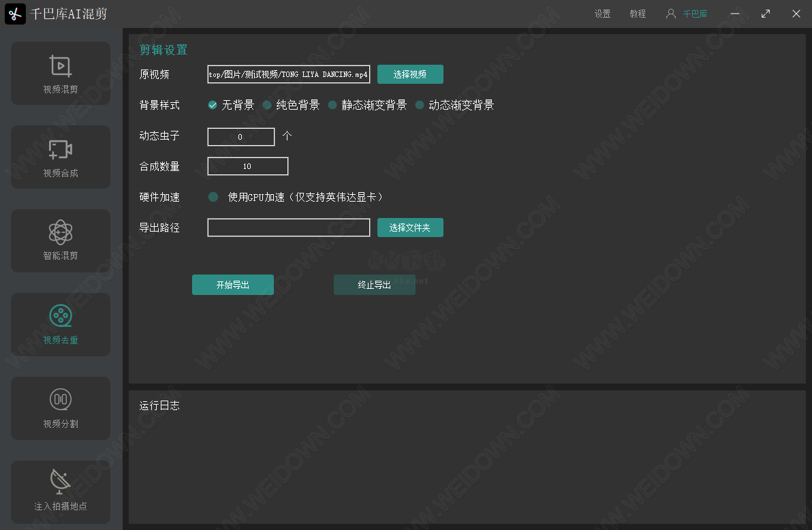Click 终止导出 to stop export

pyautogui.click(x=374, y=285)
